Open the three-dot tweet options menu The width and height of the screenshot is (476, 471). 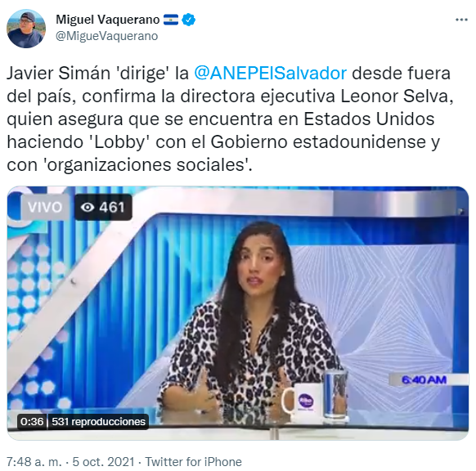(461, 20)
